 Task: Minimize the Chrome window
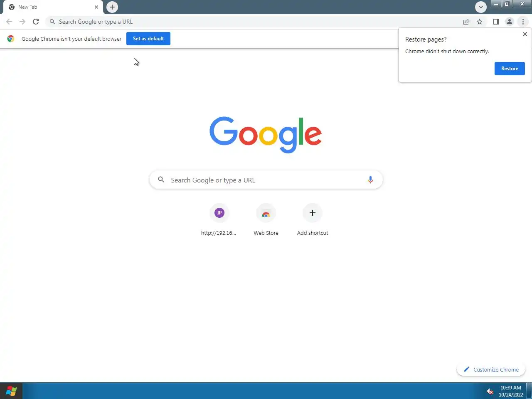pyautogui.click(x=496, y=4)
